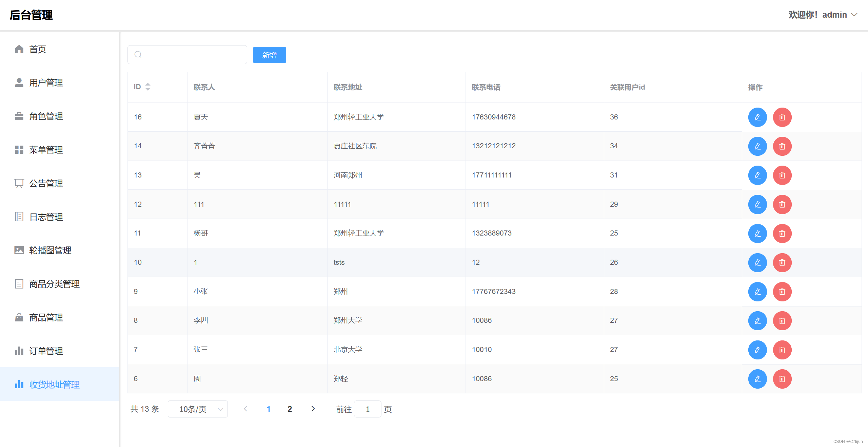Screen dimensions: 868x447
Task: Edit the row for contact 小张
Action: click(757, 292)
